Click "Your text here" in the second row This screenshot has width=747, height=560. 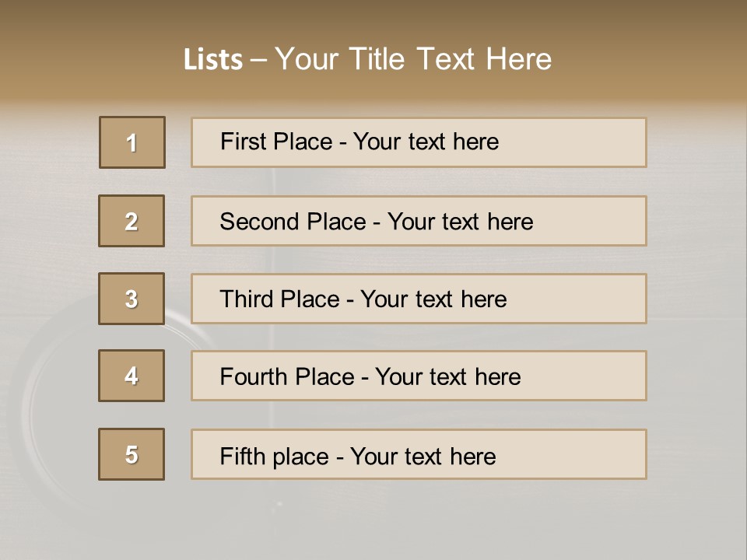pyautogui.click(x=460, y=222)
